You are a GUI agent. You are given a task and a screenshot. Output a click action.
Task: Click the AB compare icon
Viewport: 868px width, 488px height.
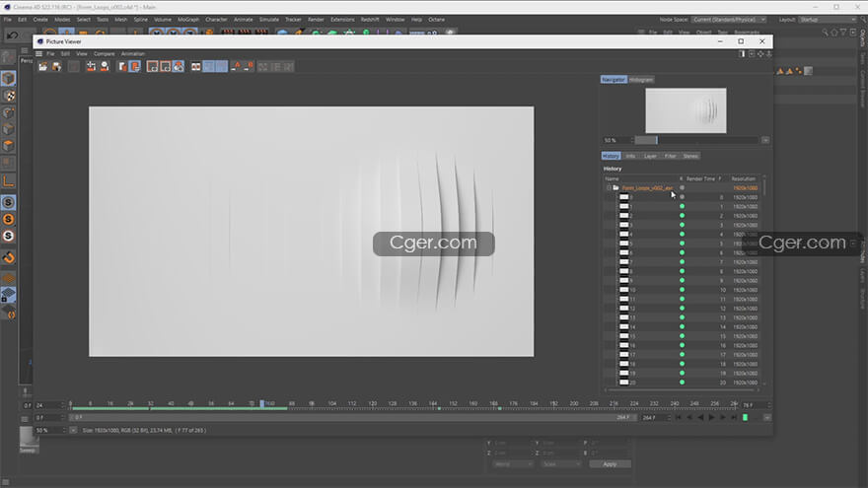[196, 66]
